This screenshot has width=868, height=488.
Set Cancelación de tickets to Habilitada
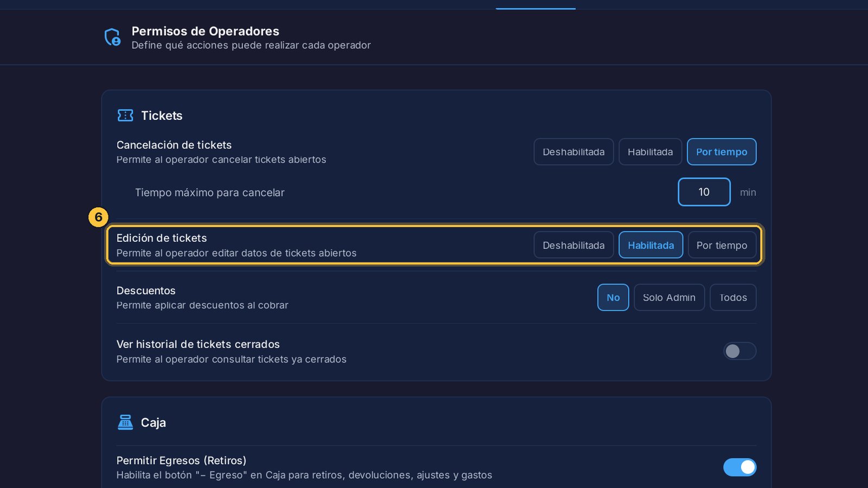(650, 152)
